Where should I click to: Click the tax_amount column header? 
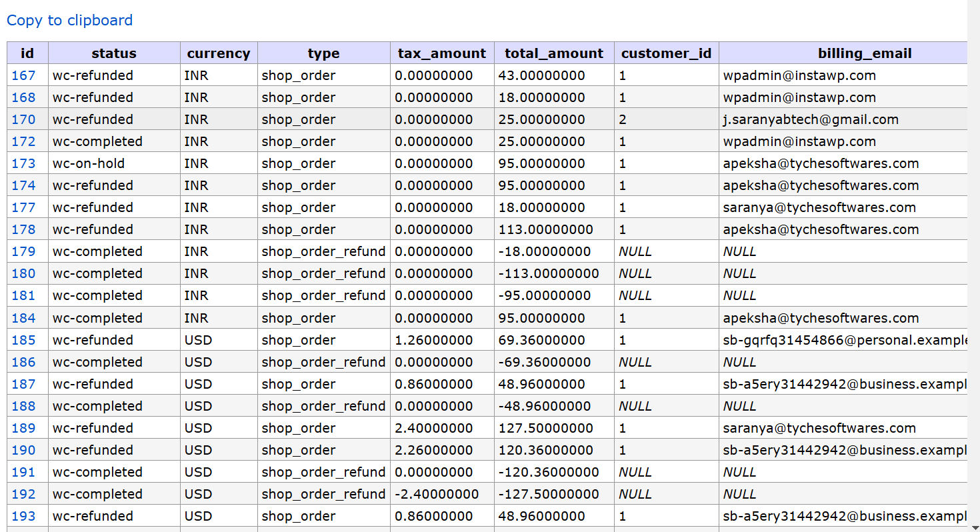[442, 53]
